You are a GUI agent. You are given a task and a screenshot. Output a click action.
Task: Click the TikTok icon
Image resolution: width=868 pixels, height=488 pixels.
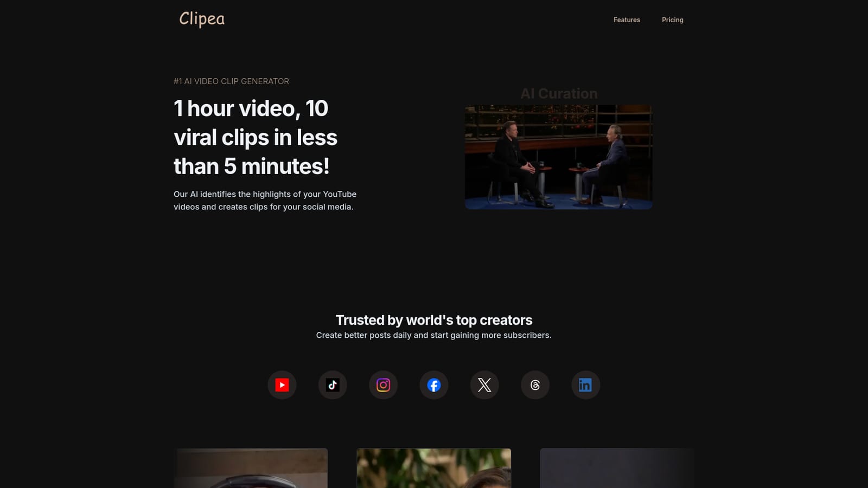[333, 385]
